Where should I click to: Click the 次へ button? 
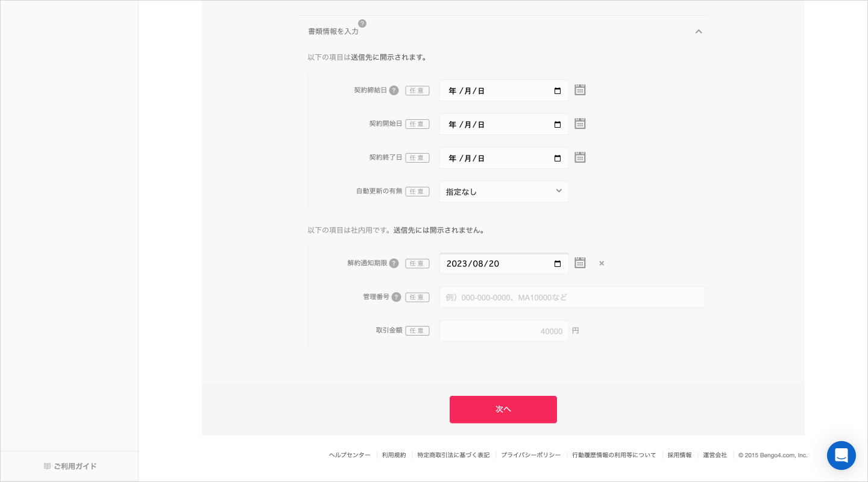(503, 410)
